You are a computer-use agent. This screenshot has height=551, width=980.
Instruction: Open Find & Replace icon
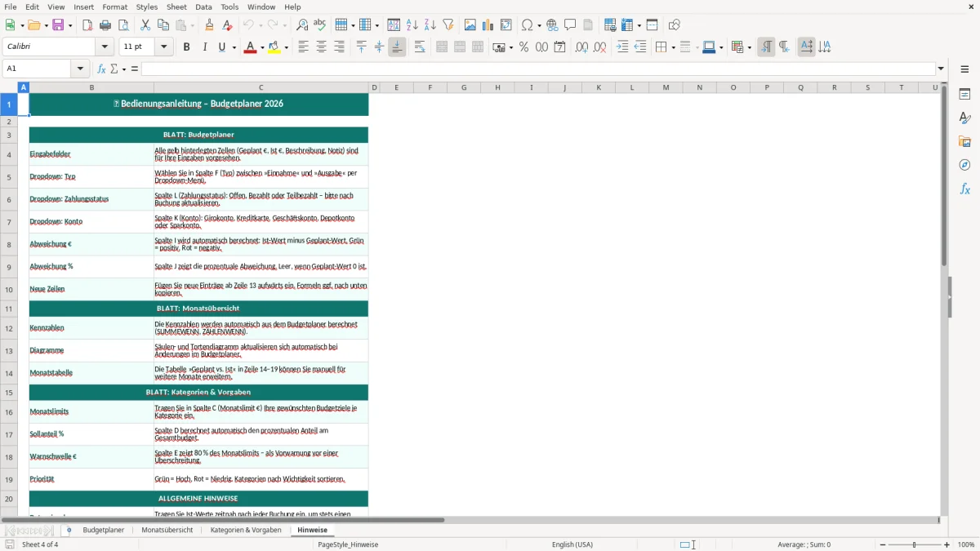(x=302, y=25)
